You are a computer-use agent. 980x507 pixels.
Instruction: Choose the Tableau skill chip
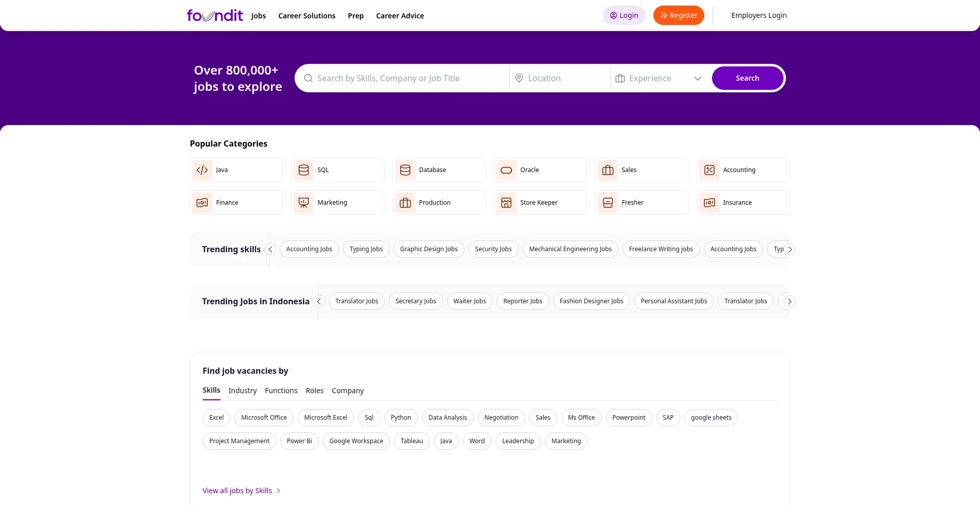(x=411, y=441)
